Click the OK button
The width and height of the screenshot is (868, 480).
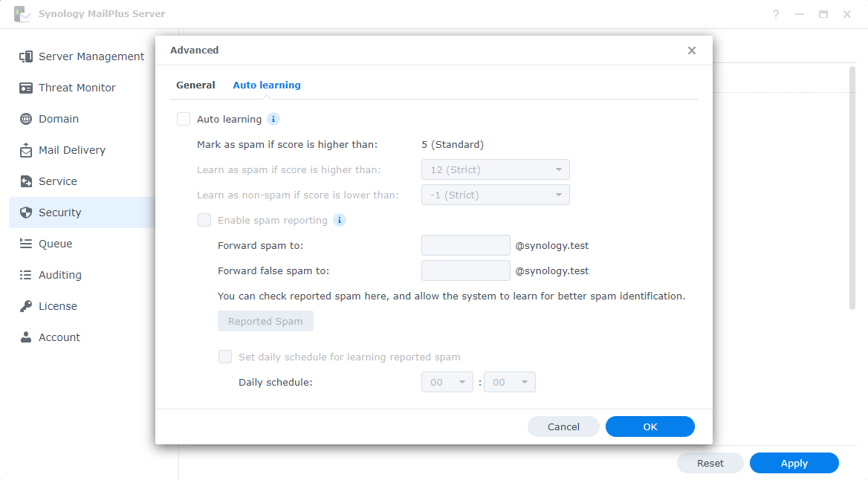[x=650, y=427]
